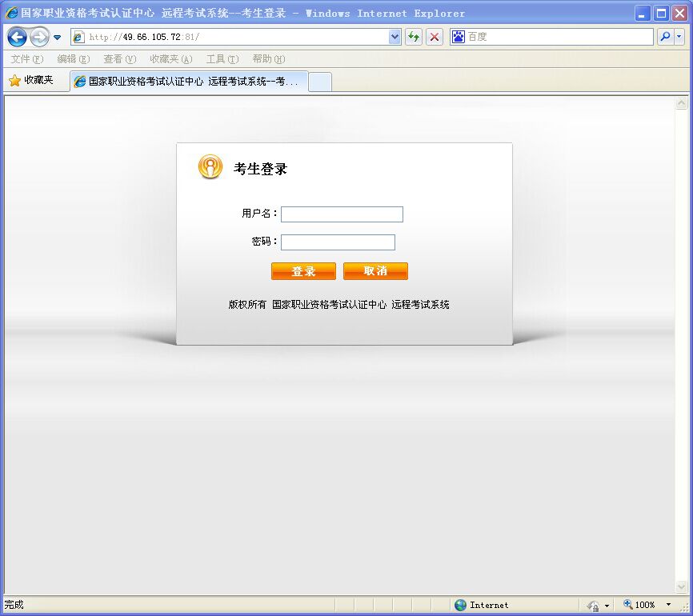Image resolution: width=693 pixels, height=616 pixels.
Task: Click the address bar URL field
Action: click(x=236, y=37)
